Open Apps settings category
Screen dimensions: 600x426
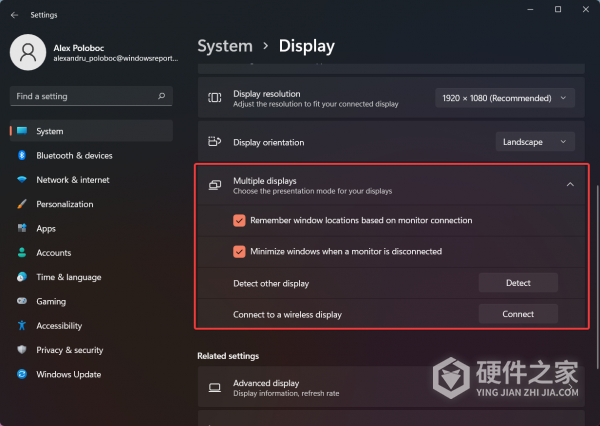point(91,228)
